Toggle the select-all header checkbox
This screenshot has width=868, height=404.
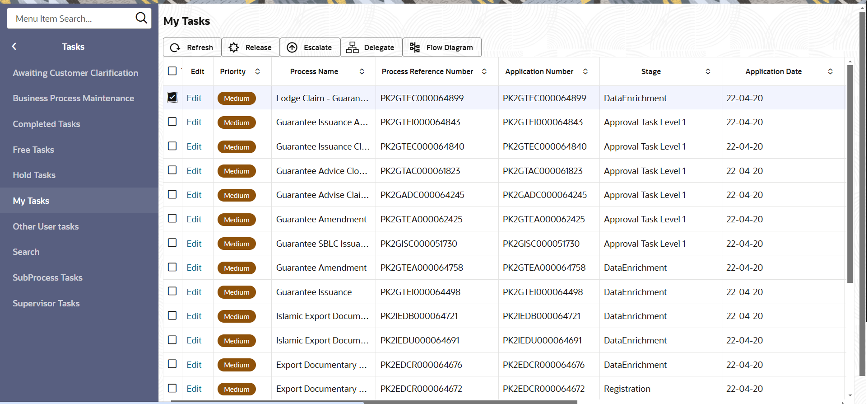(x=172, y=71)
